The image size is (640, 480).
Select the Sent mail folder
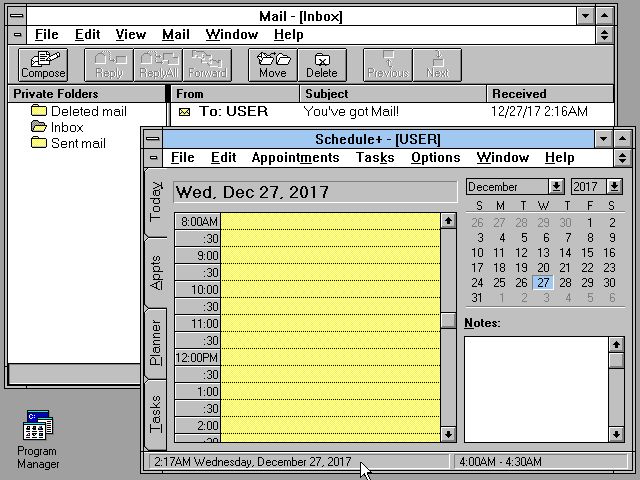point(68,143)
